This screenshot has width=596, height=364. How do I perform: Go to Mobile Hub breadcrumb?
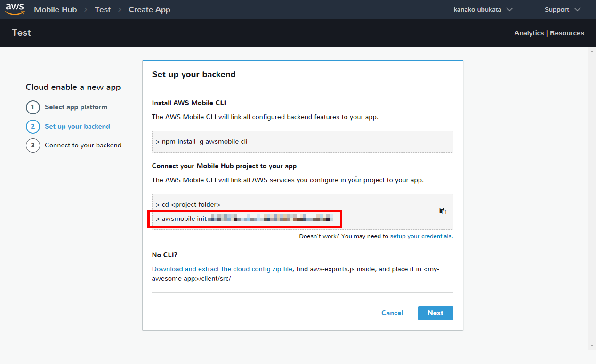55,9
